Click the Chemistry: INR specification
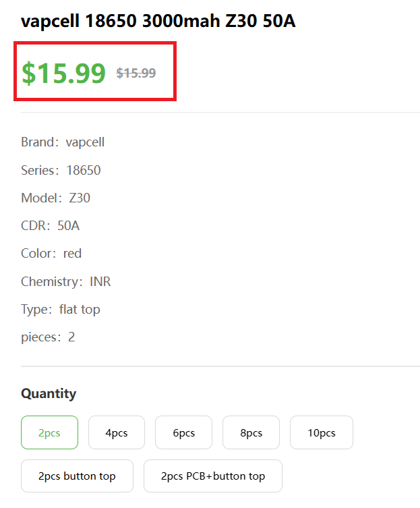 click(65, 281)
